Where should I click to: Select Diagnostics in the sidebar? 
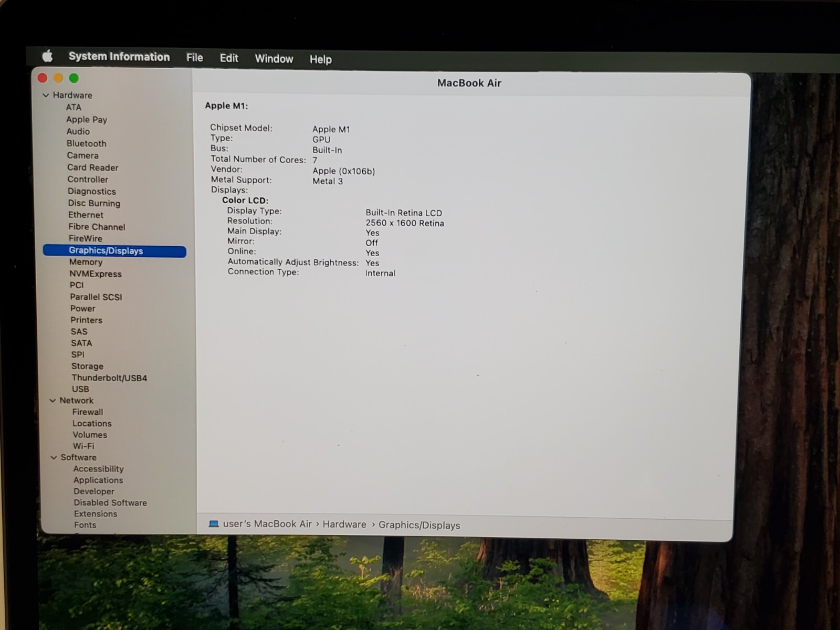pyautogui.click(x=92, y=192)
